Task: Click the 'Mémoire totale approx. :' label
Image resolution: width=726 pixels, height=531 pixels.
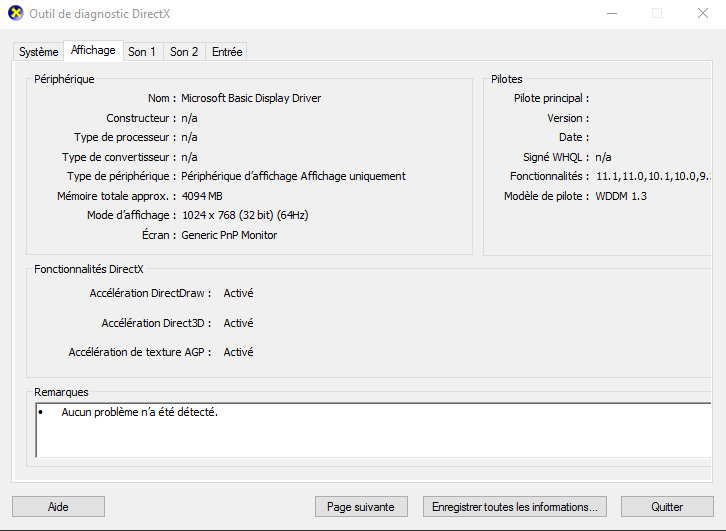Action: coord(116,196)
